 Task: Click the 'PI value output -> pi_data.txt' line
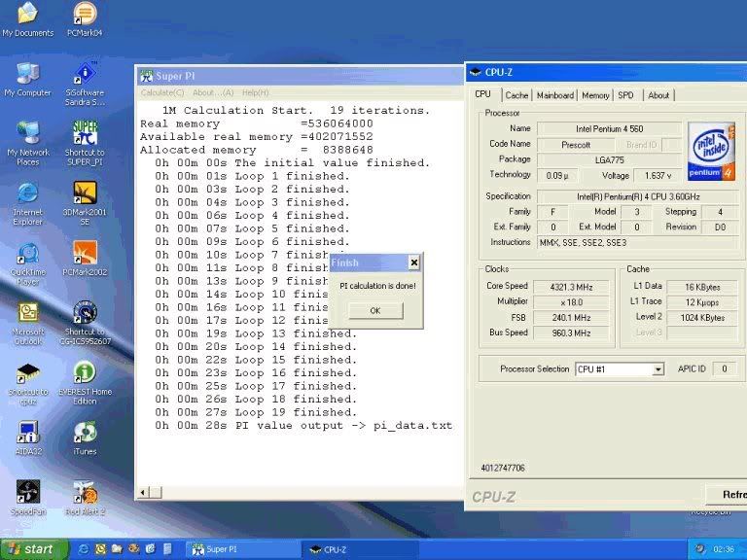pos(303,426)
